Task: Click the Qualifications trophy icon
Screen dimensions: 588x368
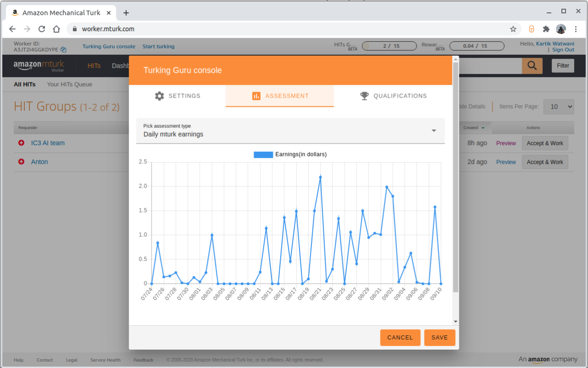Action: click(364, 96)
